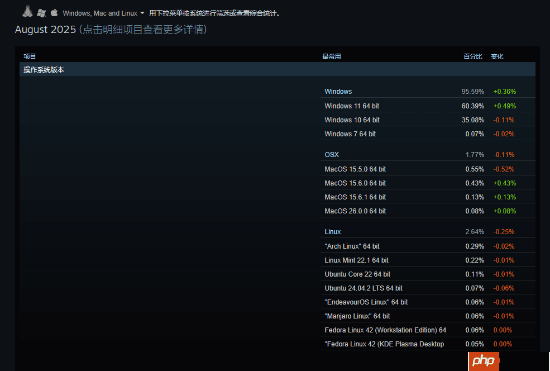Screen dimensions: 550x371
Task: Select the 'MacOS 15.5.0 64 bit' row
Action: pyautogui.click(x=428, y=169)
